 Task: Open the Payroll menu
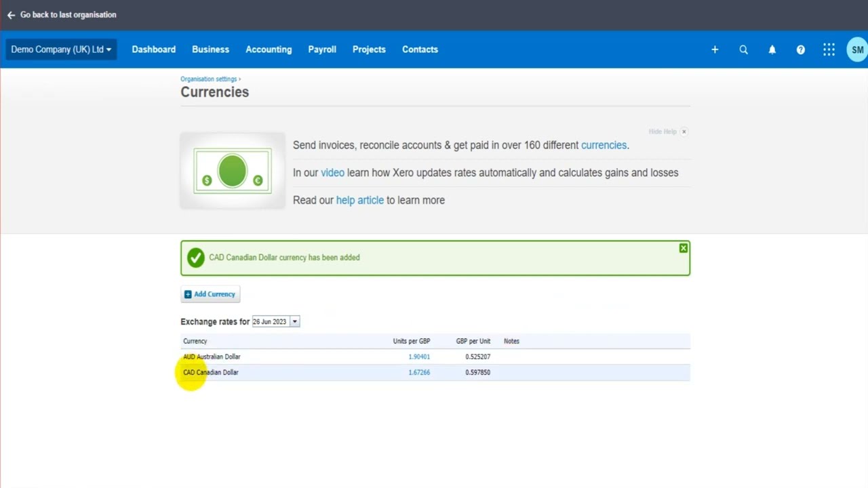pyautogui.click(x=322, y=49)
